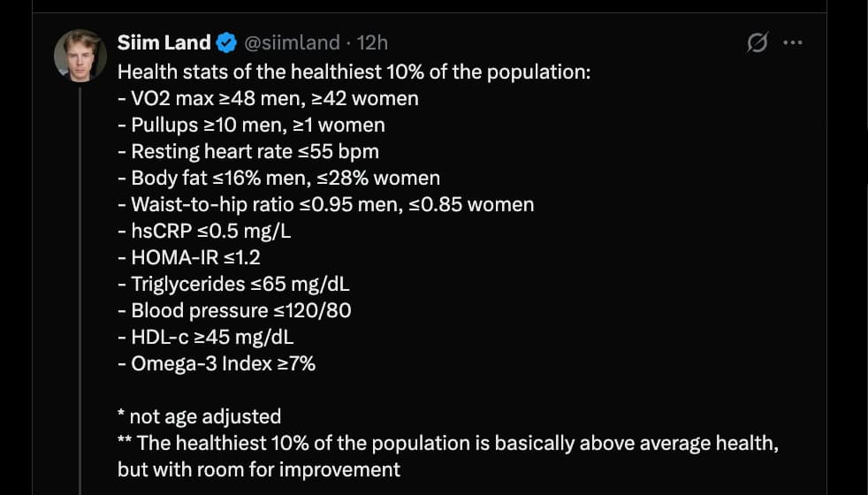The image size is (868, 495).
Task: Click the Siim Land display name
Action: pos(164,42)
